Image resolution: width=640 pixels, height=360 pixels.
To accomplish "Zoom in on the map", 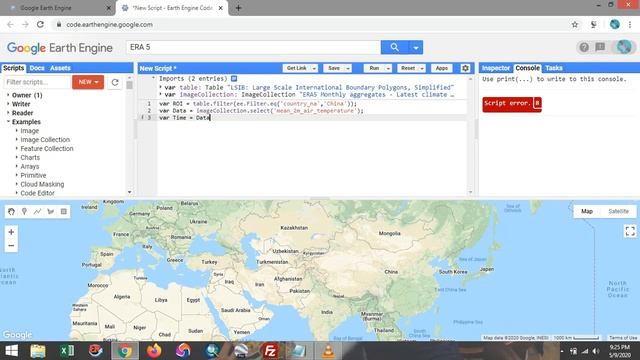I will (11, 232).
